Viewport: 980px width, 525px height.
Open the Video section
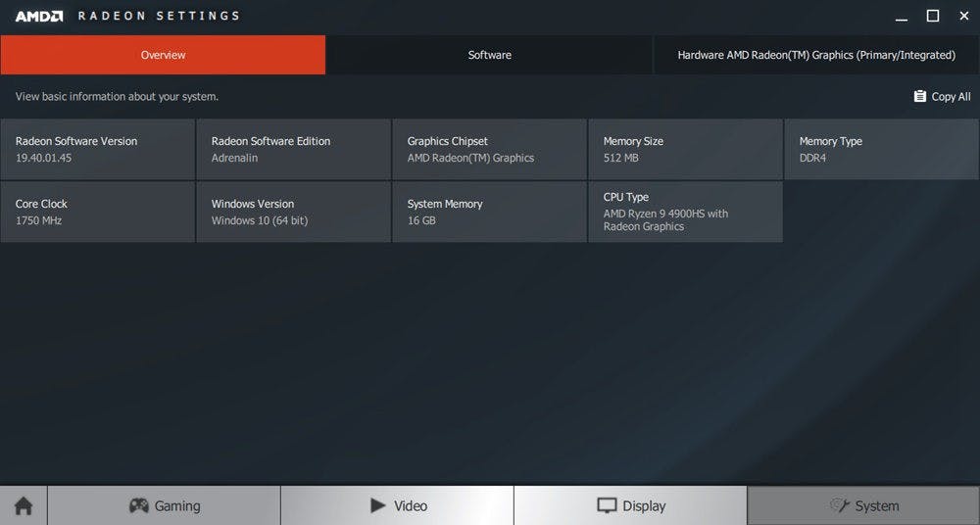(x=398, y=505)
